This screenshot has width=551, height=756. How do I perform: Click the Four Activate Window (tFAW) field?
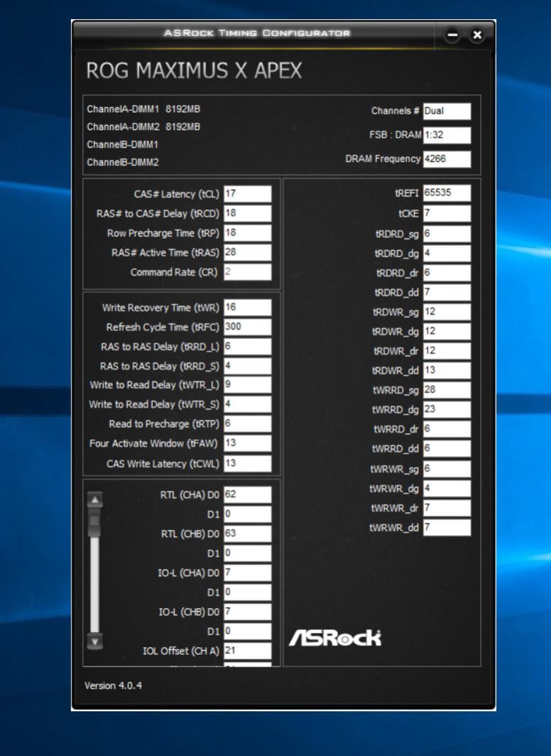(x=248, y=443)
